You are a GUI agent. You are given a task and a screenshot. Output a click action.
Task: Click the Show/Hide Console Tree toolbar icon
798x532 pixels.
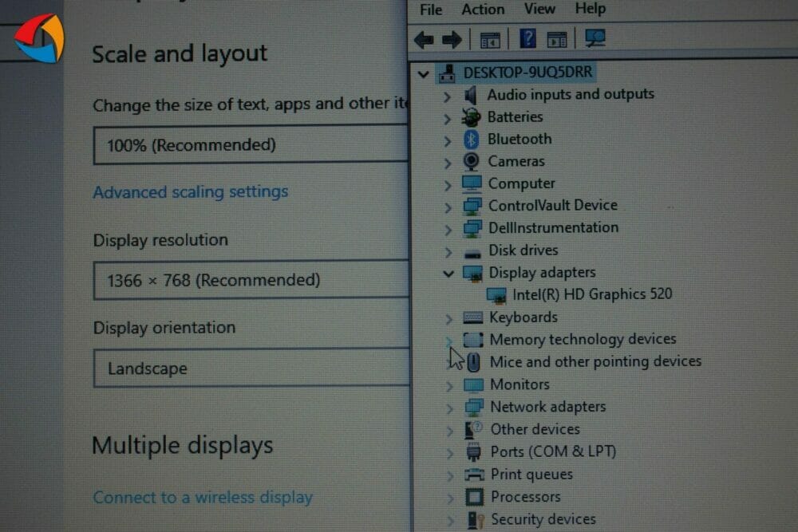[x=490, y=40]
